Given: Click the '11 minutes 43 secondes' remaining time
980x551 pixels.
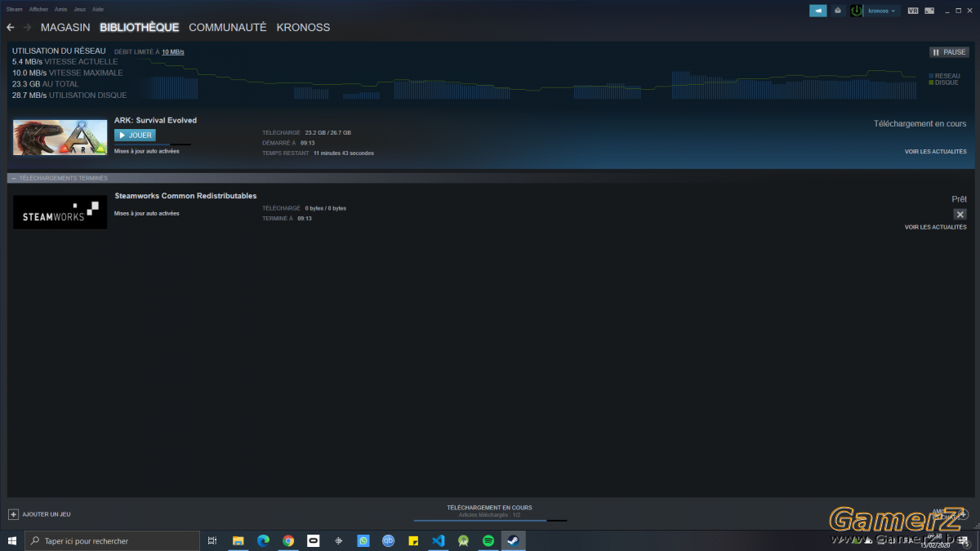Looking at the screenshot, I should 344,153.
